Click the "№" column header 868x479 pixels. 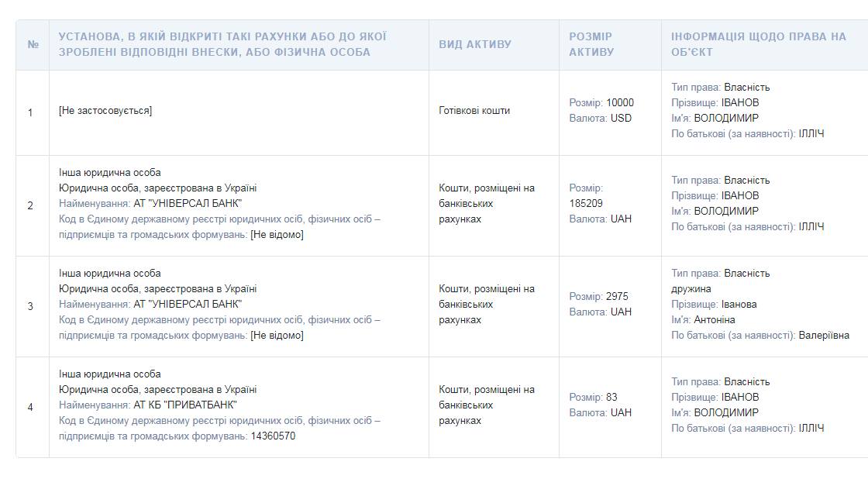pyautogui.click(x=33, y=45)
